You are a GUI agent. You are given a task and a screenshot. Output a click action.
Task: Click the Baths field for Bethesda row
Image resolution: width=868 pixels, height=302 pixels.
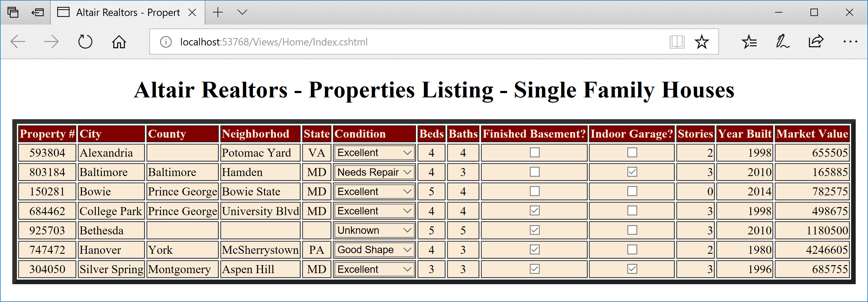(463, 230)
